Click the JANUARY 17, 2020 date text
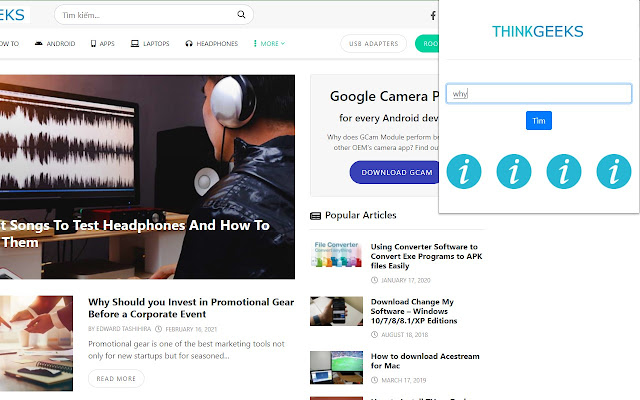 406,280
